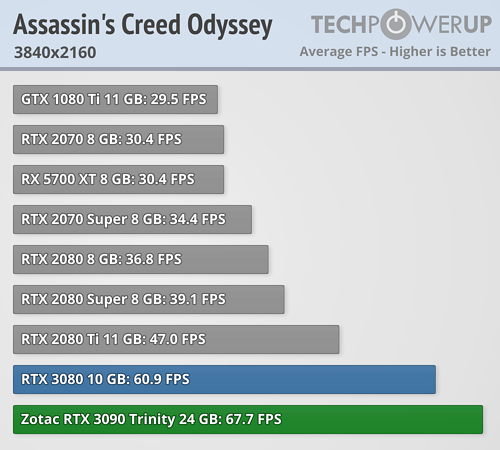Screen dimensions: 500x450
Task: Click the 3840x2160 resolution label
Action: [x=55, y=52]
